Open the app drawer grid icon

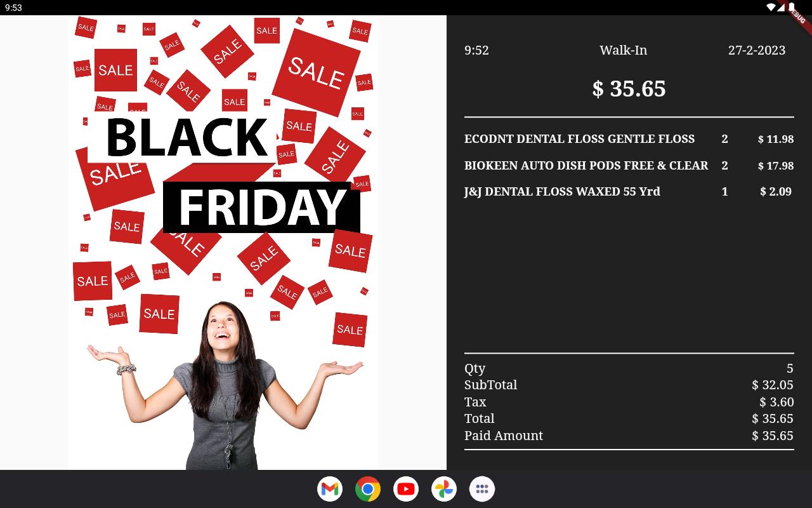click(482, 489)
